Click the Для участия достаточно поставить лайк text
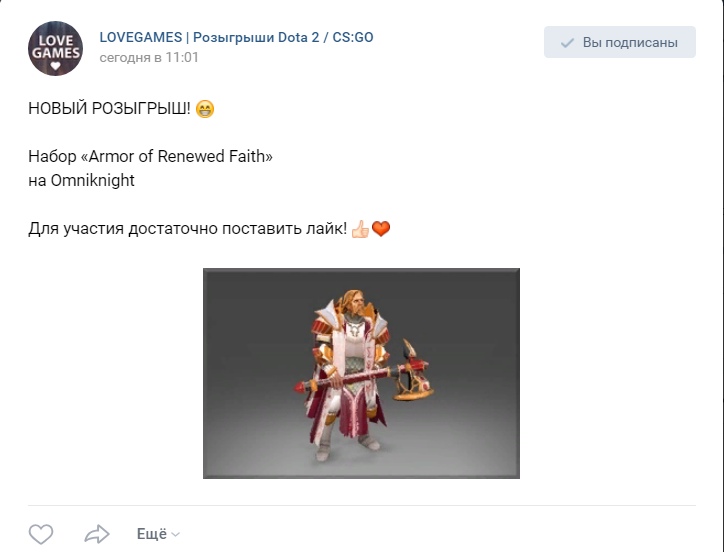The width and height of the screenshot is (724, 552). [187, 230]
